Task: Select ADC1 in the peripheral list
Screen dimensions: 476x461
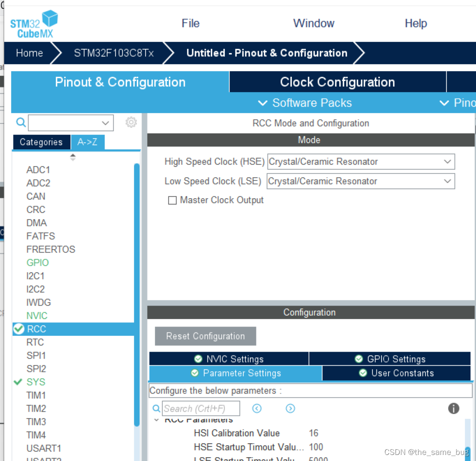Action: pyautogui.click(x=38, y=170)
